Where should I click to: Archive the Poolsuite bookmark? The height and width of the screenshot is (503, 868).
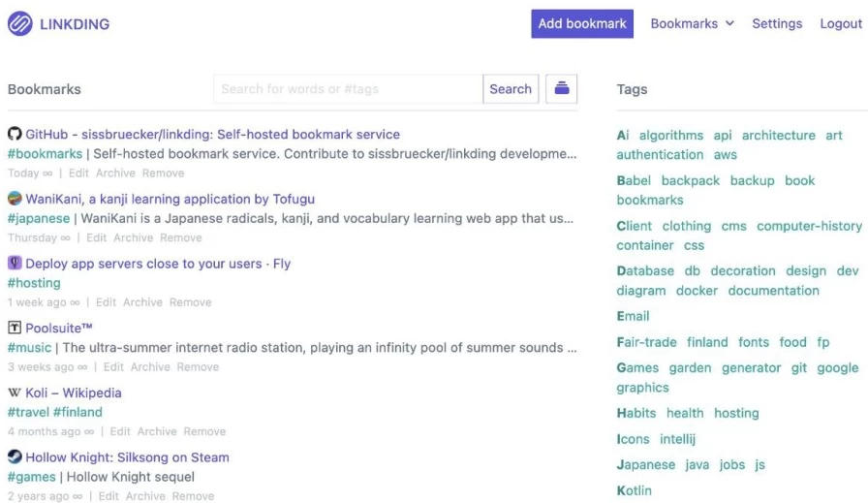pos(150,367)
